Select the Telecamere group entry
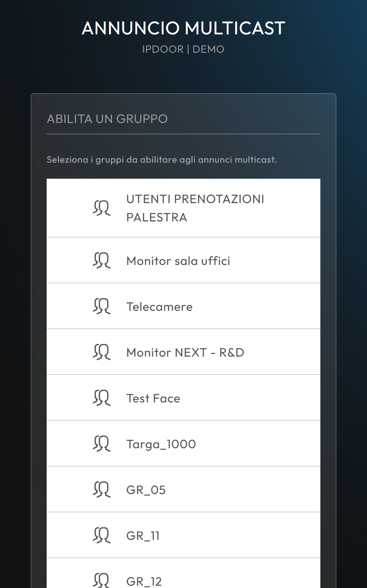The height and width of the screenshot is (588, 367). pyautogui.click(x=183, y=306)
